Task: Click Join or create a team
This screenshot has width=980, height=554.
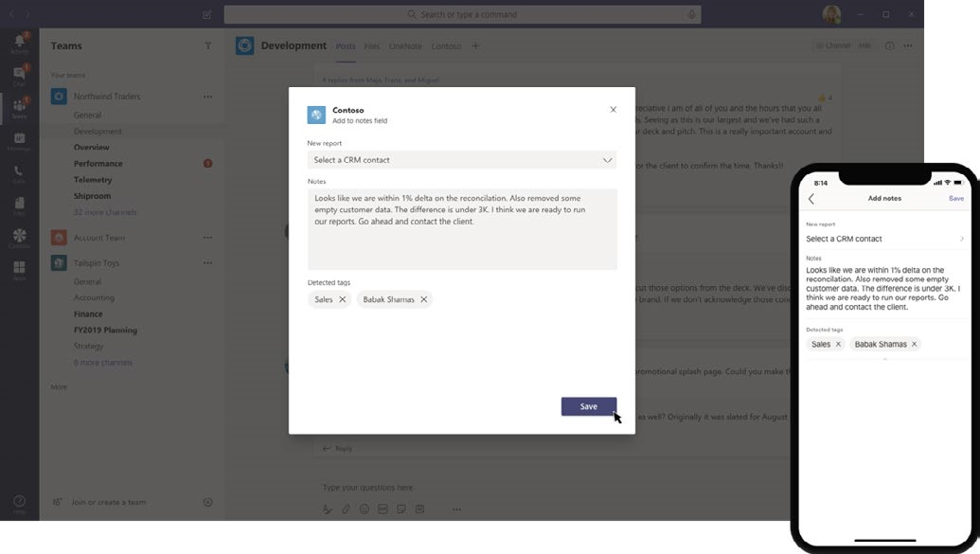Action: pyautogui.click(x=108, y=502)
